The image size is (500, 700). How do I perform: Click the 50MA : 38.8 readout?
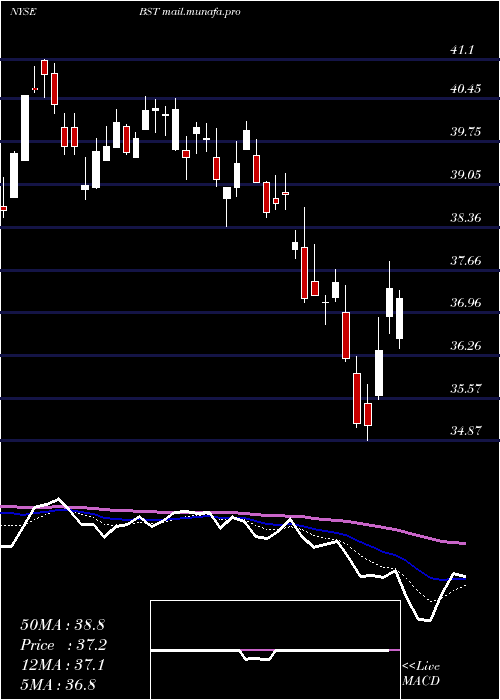(62, 625)
